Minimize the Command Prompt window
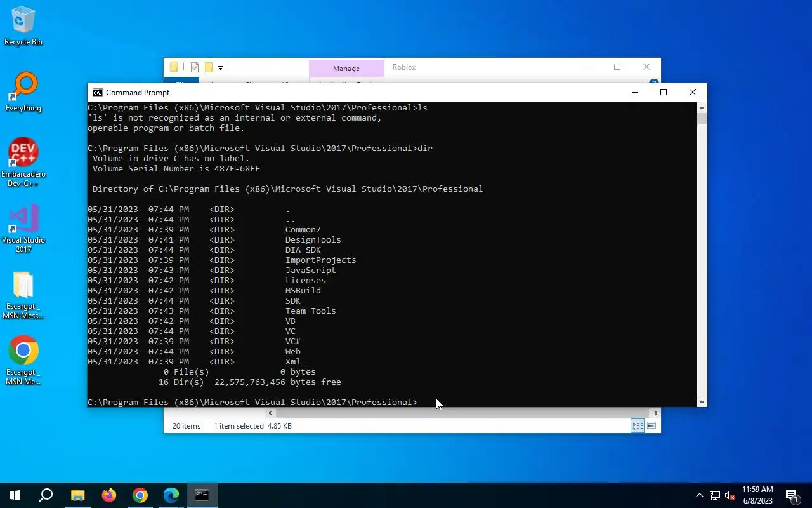 (x=634, y=93)
